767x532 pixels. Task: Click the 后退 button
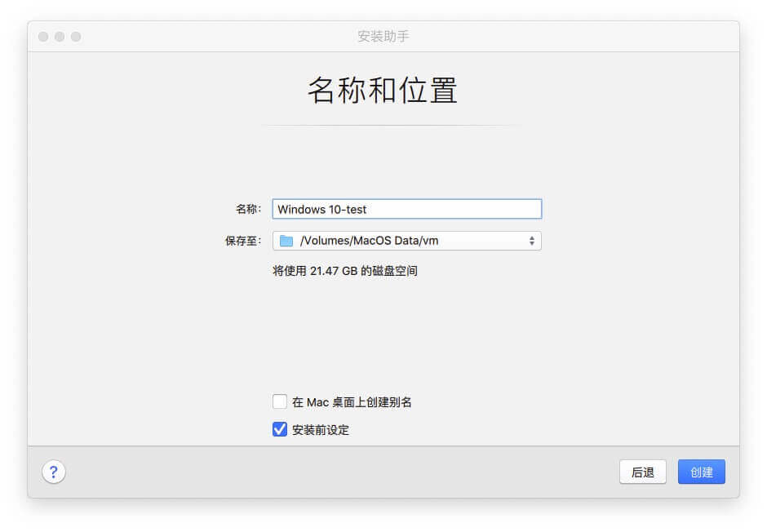pos(643,472)
